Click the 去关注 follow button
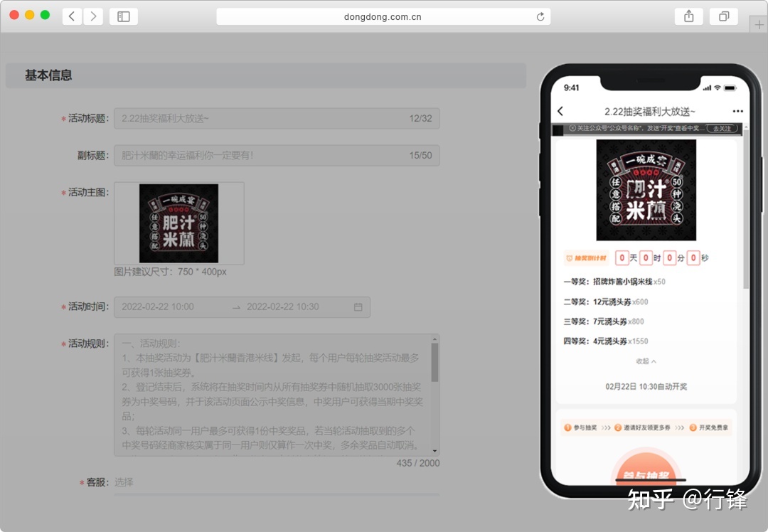The image size is (768, 532). click(x=722, y=129)
